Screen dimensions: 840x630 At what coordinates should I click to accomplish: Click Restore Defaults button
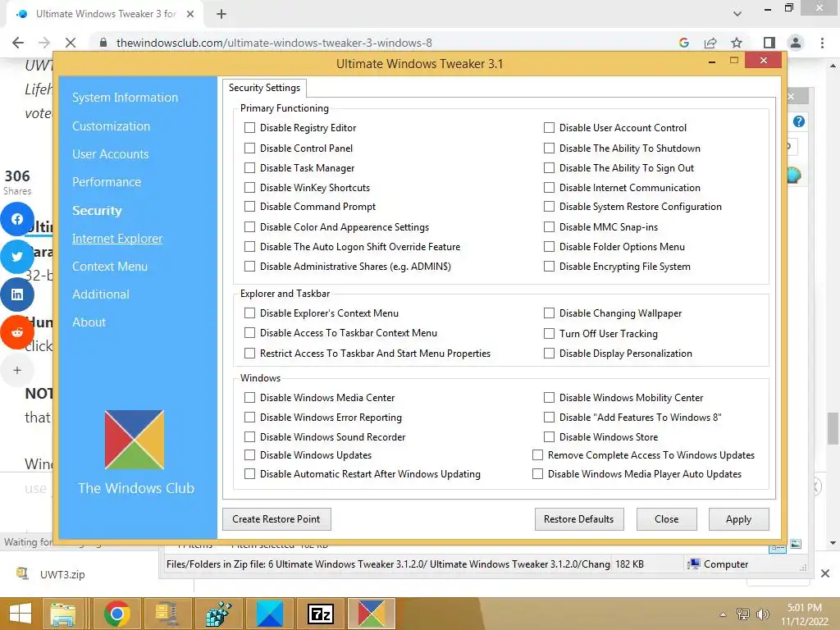click(x=579, y=519)
